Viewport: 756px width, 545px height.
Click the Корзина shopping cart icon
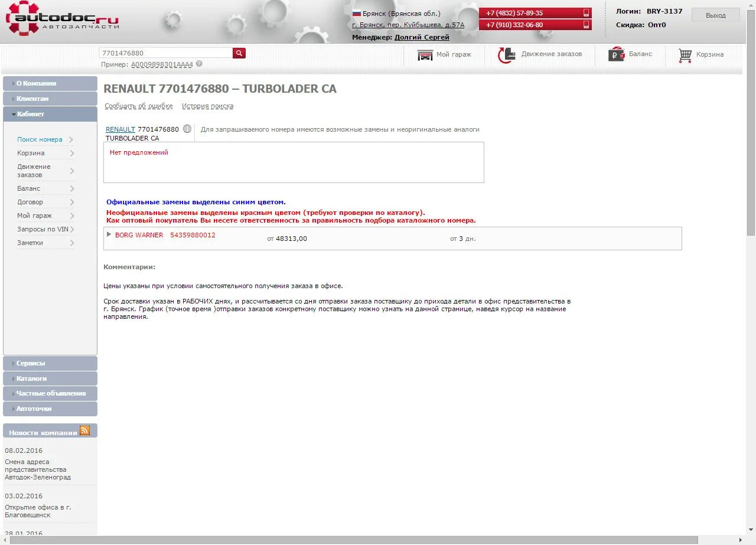685,56
